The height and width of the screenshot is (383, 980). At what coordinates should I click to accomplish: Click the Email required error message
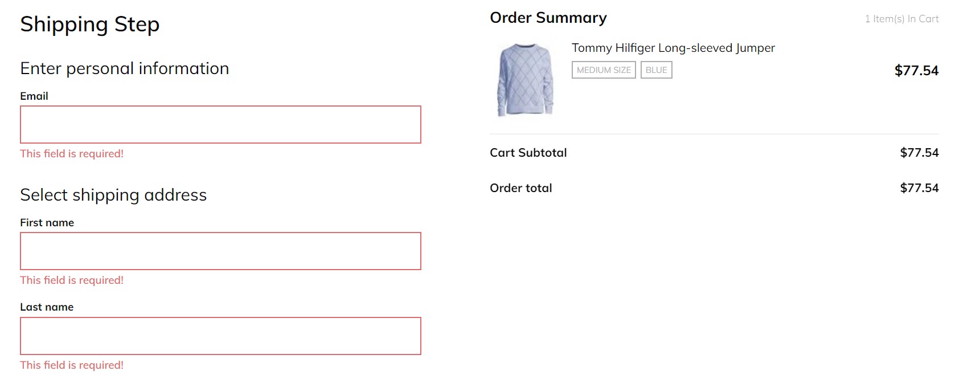[72, 154]
